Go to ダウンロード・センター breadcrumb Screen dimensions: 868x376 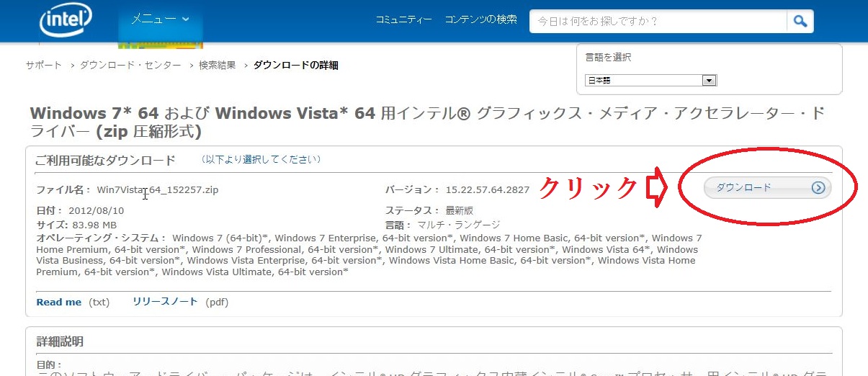point(130,66)
